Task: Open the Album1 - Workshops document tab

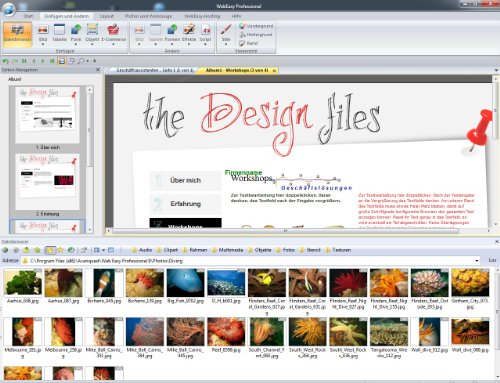Action: coord(237,70)
